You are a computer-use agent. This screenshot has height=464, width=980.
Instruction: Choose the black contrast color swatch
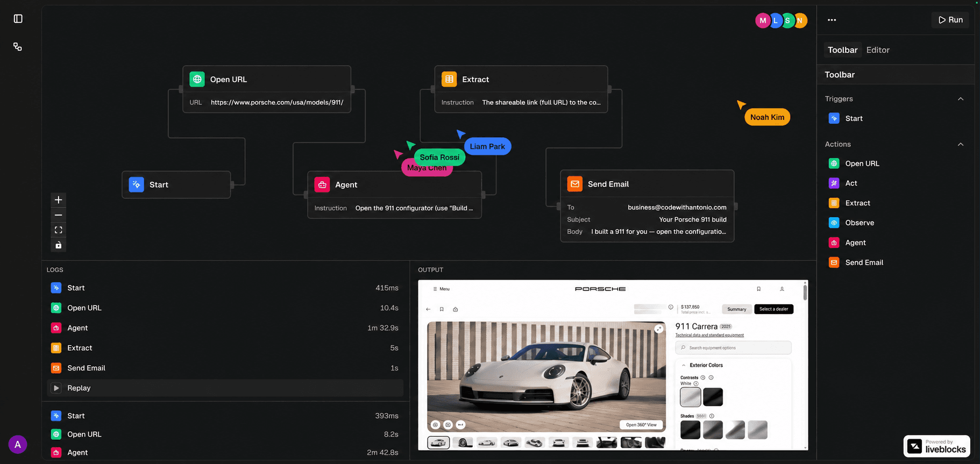(x=713, y=397)
